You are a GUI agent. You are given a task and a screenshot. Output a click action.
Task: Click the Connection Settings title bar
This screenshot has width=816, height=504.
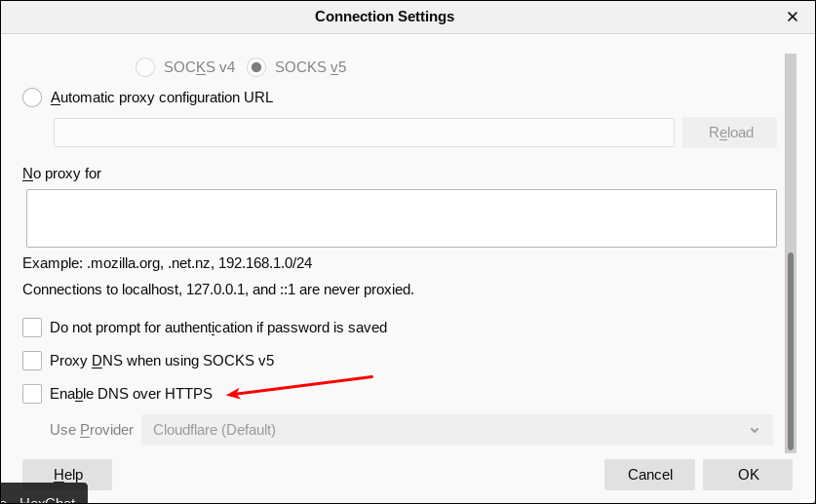pos(384,17)
